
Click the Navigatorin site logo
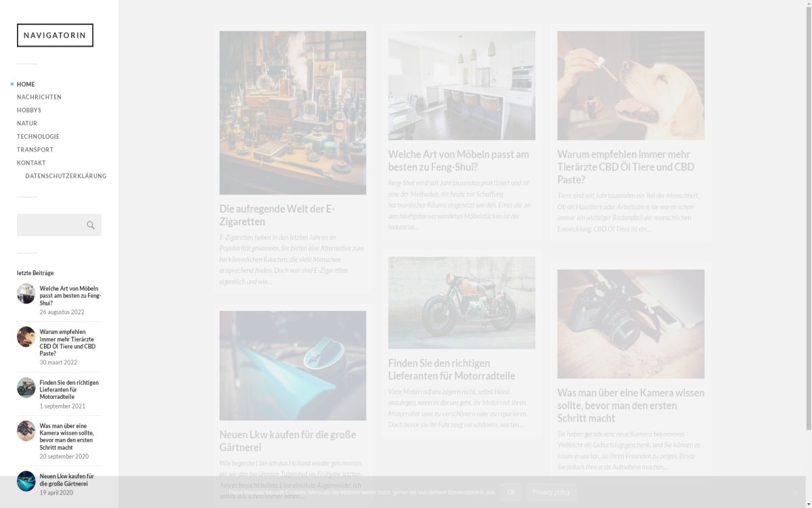55,35
